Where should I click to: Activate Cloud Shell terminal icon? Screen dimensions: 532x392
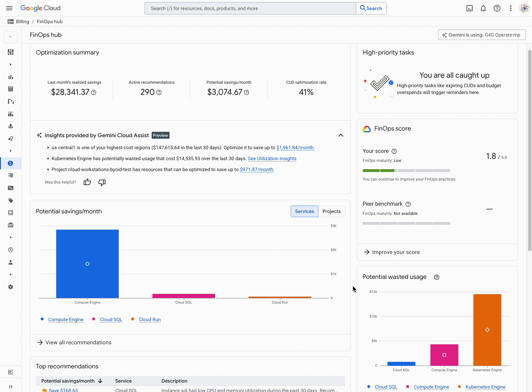(469, 8)
